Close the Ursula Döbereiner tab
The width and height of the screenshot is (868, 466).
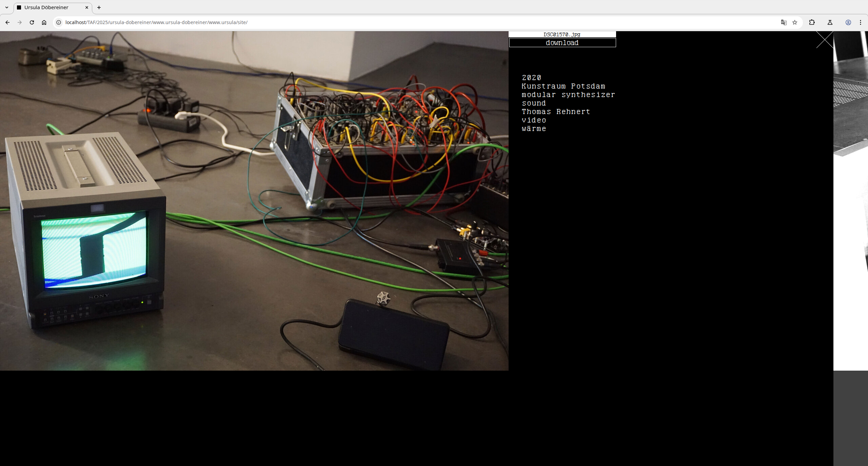pos(87,7)
